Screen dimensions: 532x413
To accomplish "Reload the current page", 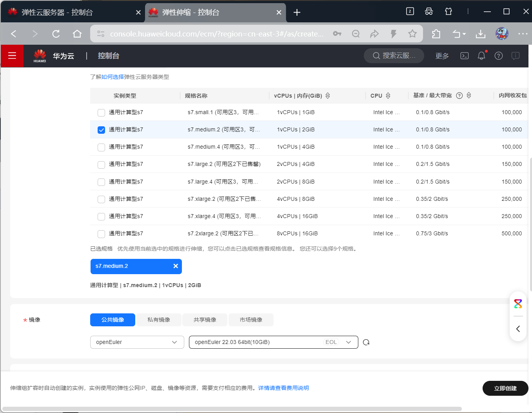I will pos(56,34).
